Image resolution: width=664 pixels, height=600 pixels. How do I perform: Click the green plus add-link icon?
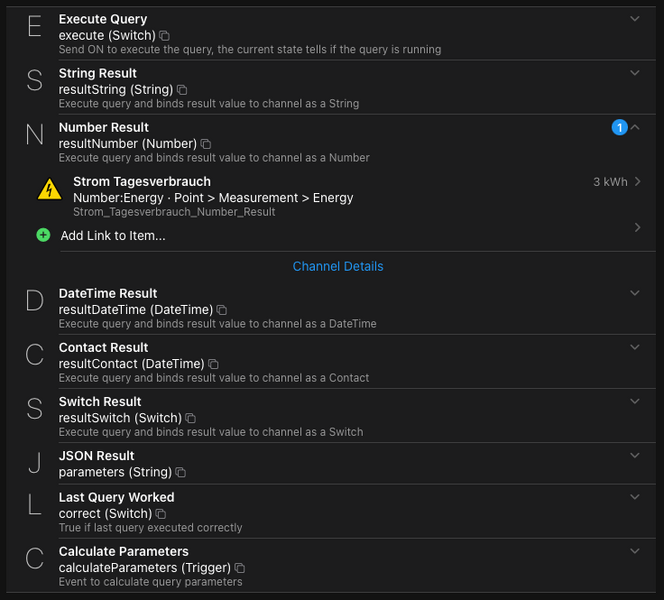43,235
